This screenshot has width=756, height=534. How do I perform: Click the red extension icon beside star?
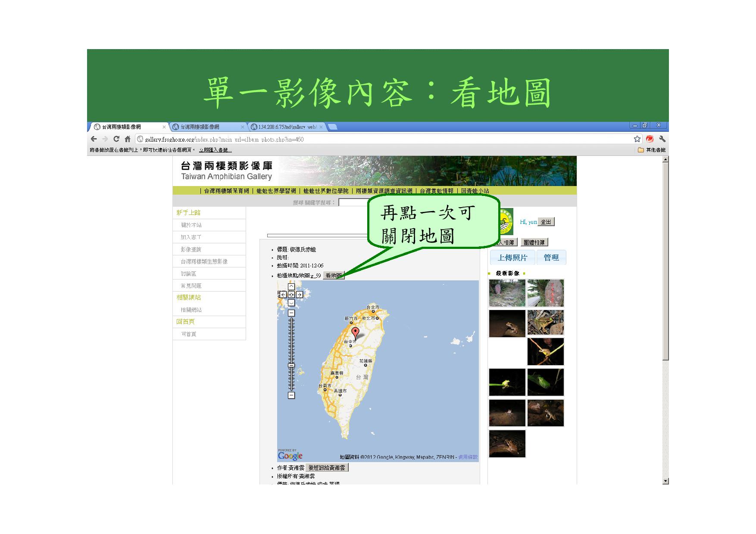pos(650,139)
